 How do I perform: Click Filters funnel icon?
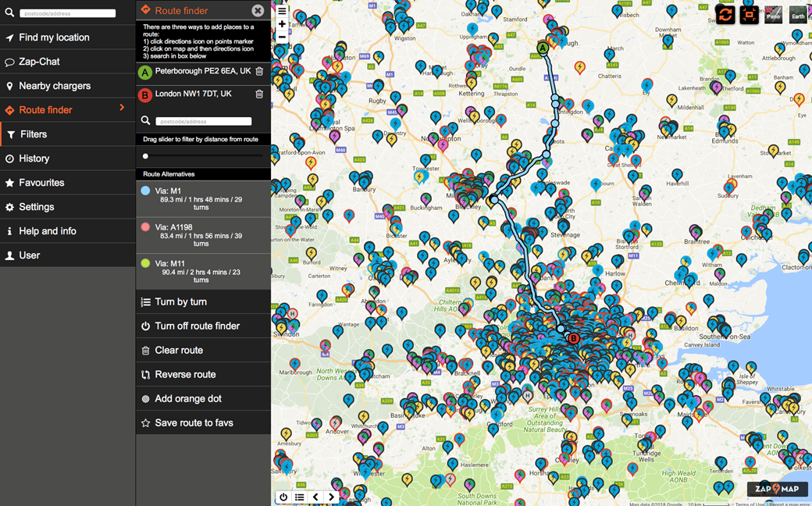pyautogui.click(x=11, y=134)
